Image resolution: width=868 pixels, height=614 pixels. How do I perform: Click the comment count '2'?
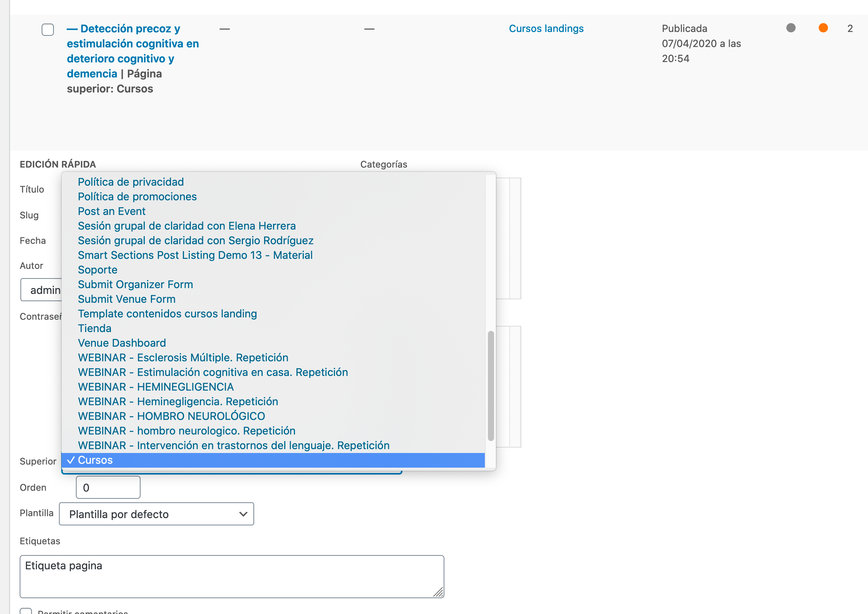[x=850, y=29]
